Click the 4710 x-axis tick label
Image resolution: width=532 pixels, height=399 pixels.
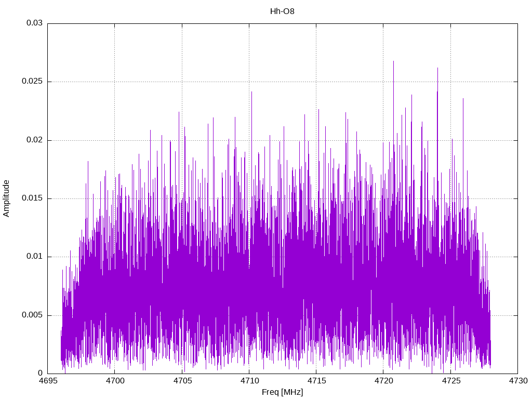[x=249, y=381]
